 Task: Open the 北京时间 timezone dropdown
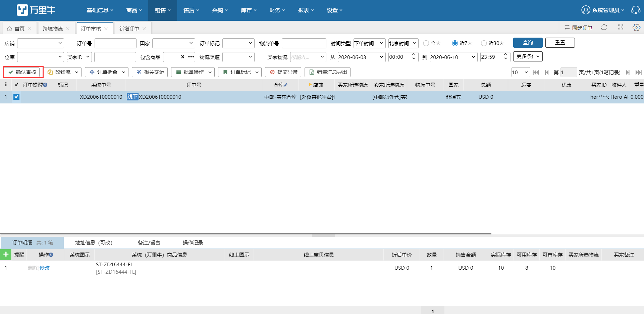[x=404, y=43]
